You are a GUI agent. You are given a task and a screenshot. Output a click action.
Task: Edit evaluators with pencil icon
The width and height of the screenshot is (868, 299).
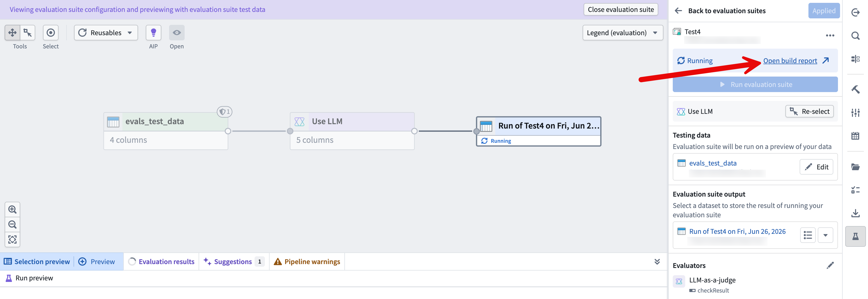point(830,265)
